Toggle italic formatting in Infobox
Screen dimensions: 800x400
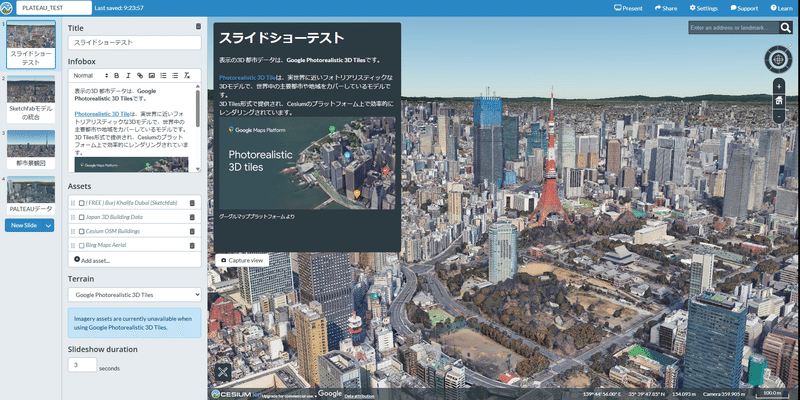(128, 76)
